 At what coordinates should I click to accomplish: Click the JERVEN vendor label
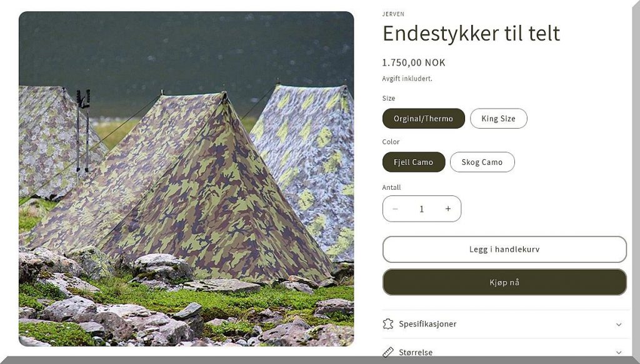click(x=393, y=14)
